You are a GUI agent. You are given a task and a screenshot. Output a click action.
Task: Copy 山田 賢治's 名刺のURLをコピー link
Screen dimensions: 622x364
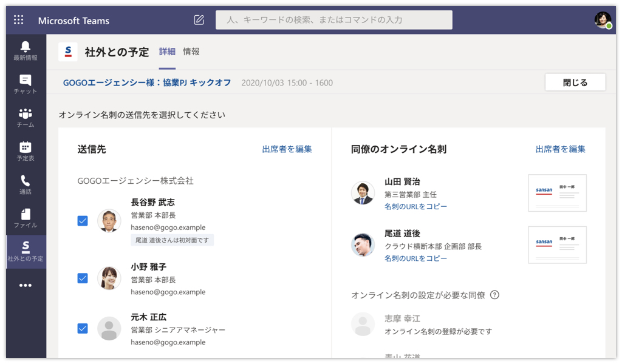tap(415, 206)
